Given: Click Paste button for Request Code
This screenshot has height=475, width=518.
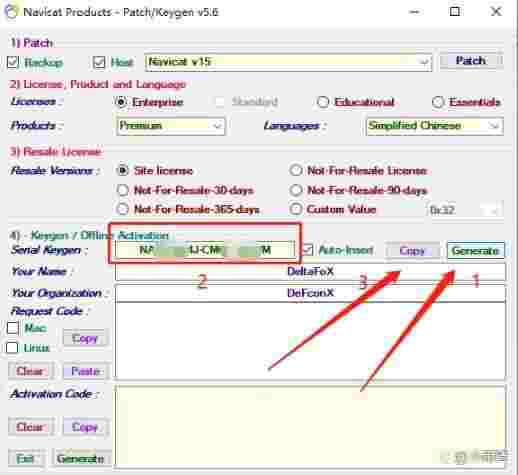Looking at the screenshot, I should (86, 371).
